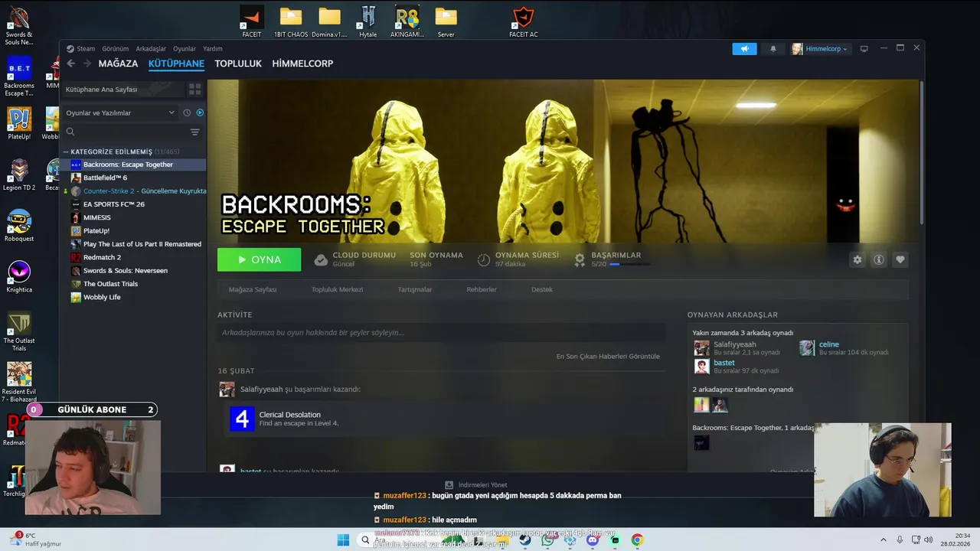Open bastet friend profile
This screenshot has height=551, width=980.
(724, 363)
